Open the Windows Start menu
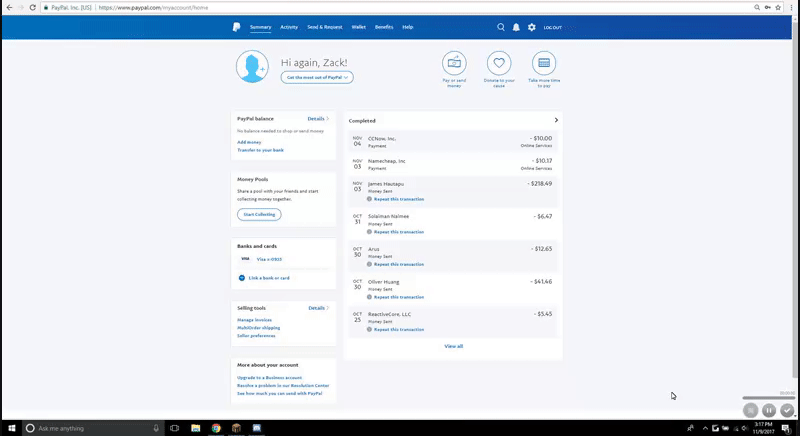This screenshot has height=436, width=800. (x=12, y=428)
